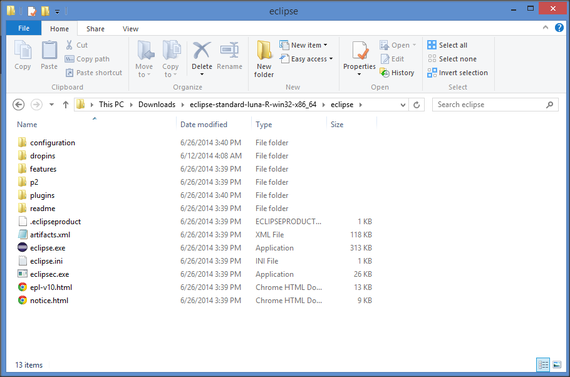Click Select none
The image size is (570, 377).
tap(452, 59)
